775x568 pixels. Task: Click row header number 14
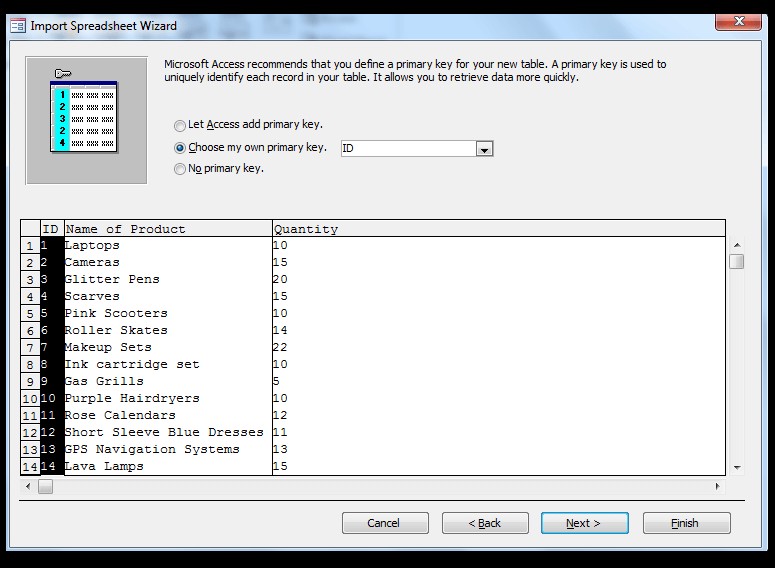point(30,467)
